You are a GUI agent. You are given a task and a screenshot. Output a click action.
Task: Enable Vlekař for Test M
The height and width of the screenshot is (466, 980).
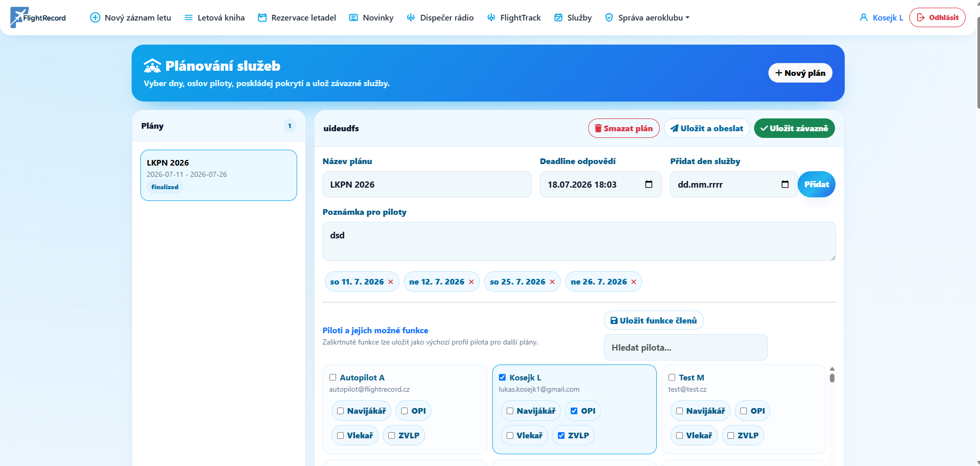click(680, 436)
